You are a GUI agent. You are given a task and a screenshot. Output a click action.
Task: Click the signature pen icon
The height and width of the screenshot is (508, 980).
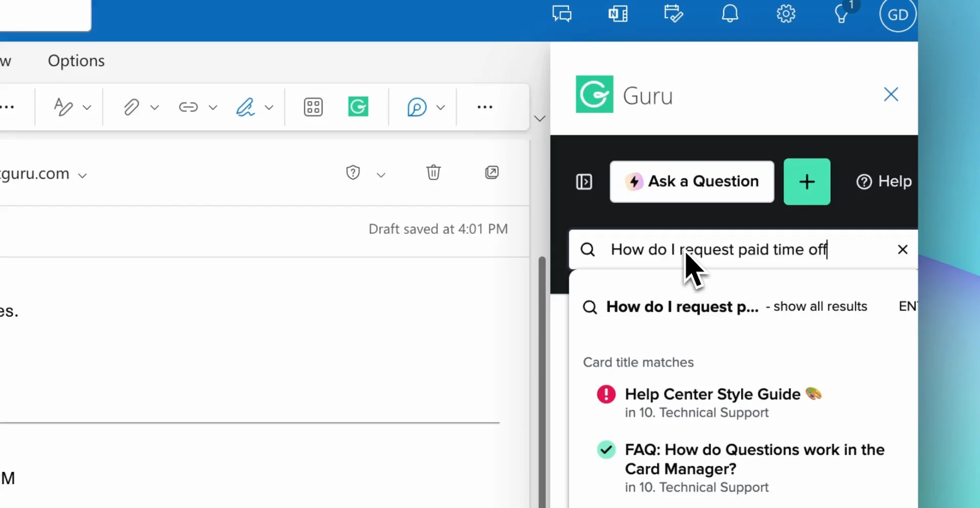point(246,107)
